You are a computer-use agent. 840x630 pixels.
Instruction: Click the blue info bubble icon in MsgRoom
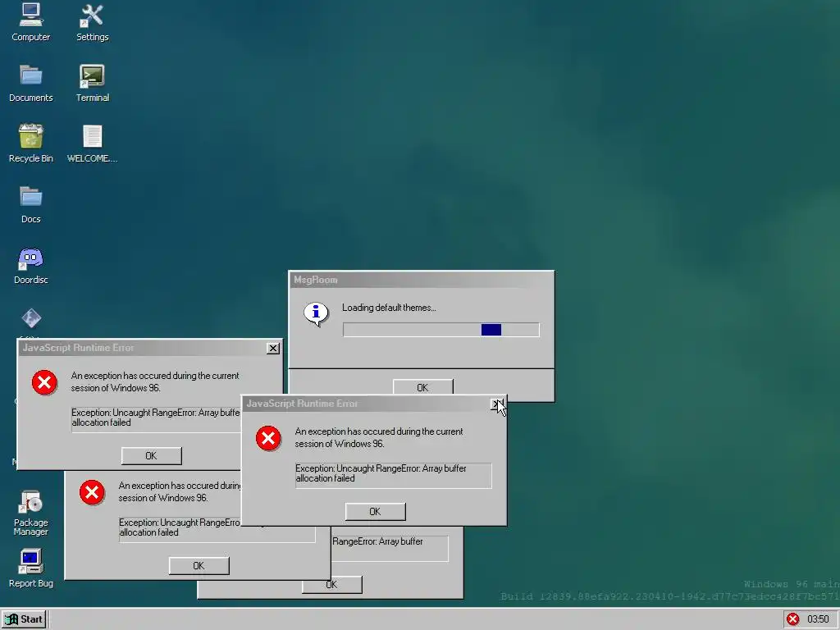tap(316, 313)
